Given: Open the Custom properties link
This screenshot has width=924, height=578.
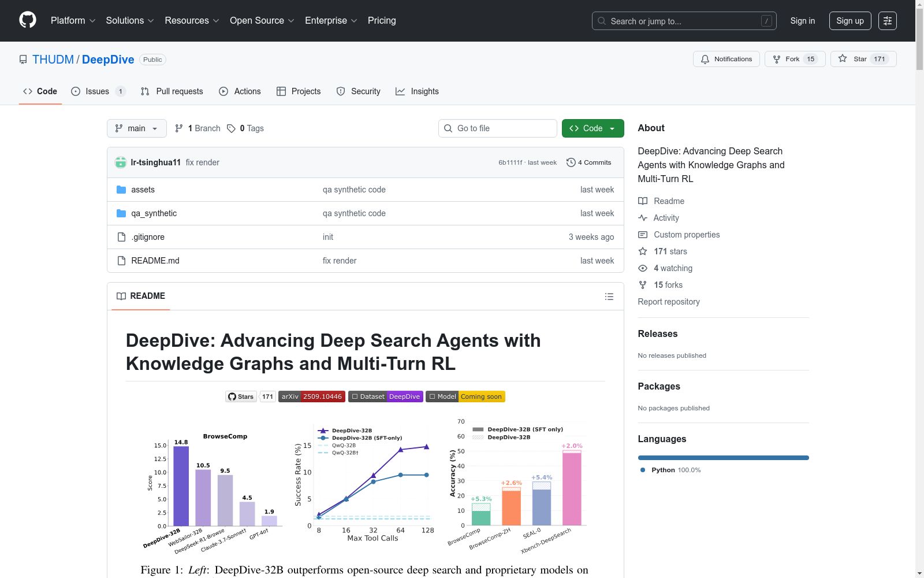Looking at the screenshot, I should 679,235.
